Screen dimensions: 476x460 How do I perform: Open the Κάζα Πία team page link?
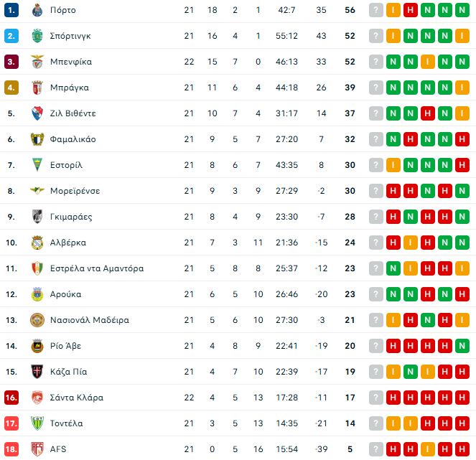(x=69, y=372)
